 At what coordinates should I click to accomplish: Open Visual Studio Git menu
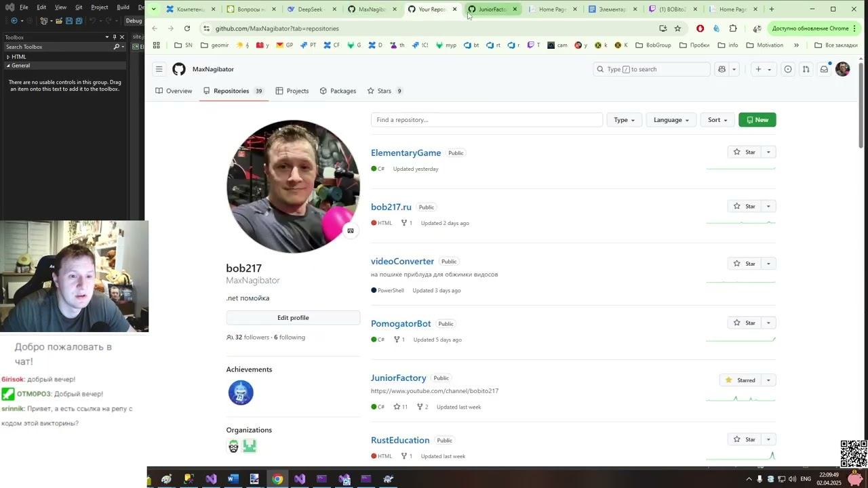[79, 7]
